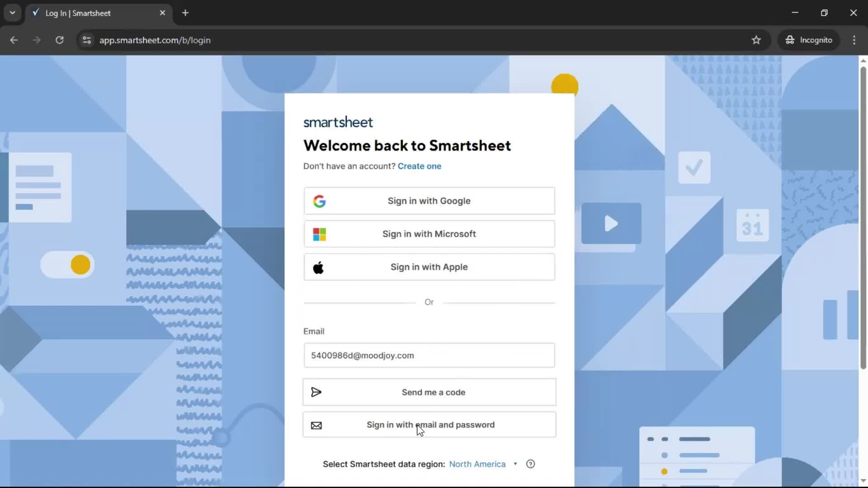Image resolution: width=868 pixels, height=488 pixels.
Task: Click the checkmark favicon on the tab
Action: point(36,13)
